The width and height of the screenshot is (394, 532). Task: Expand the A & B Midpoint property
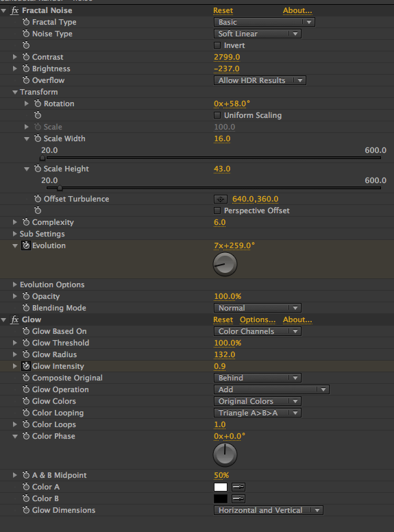point(15,475)
